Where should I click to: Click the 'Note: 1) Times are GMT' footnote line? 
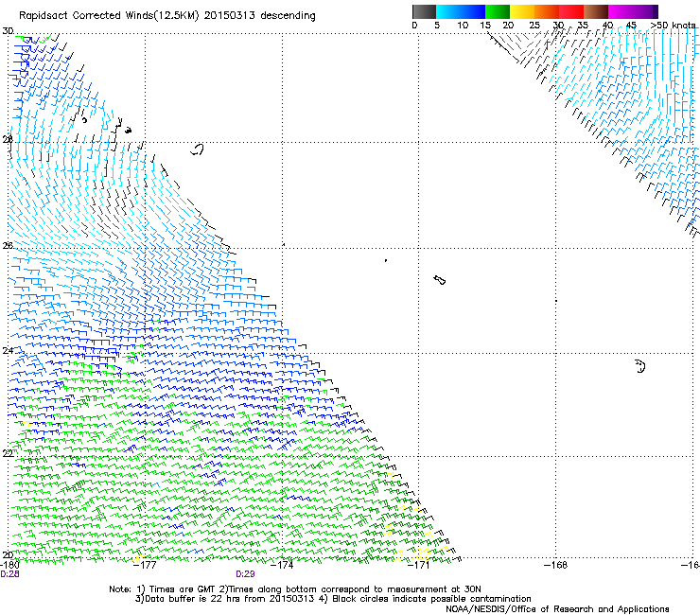coord(294,589)
